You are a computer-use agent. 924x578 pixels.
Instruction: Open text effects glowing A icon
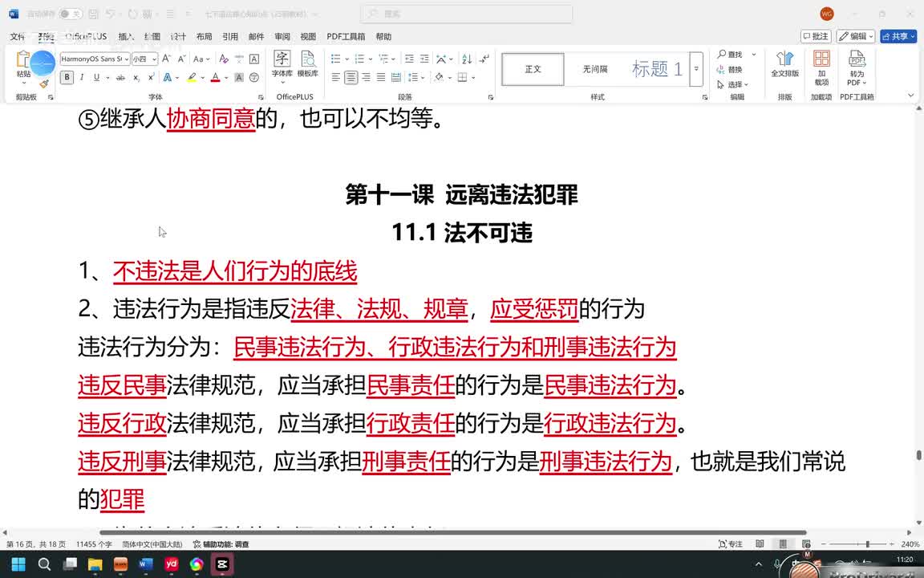coord(168,77)
